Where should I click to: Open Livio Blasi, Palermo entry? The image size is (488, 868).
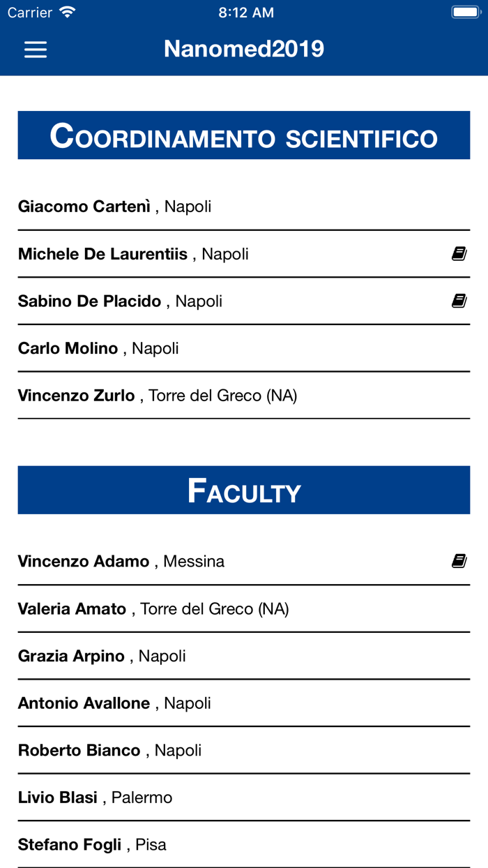click(x=95, y=798)
